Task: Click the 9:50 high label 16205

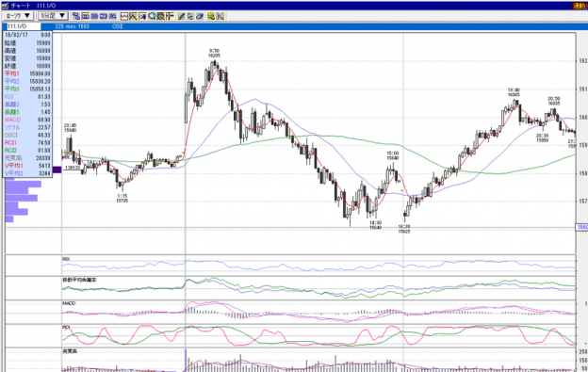Action: (x=214, y=56)
